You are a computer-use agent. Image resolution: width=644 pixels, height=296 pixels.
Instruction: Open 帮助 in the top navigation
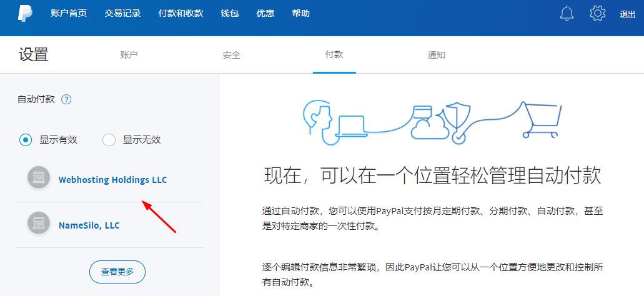(300, 14)
